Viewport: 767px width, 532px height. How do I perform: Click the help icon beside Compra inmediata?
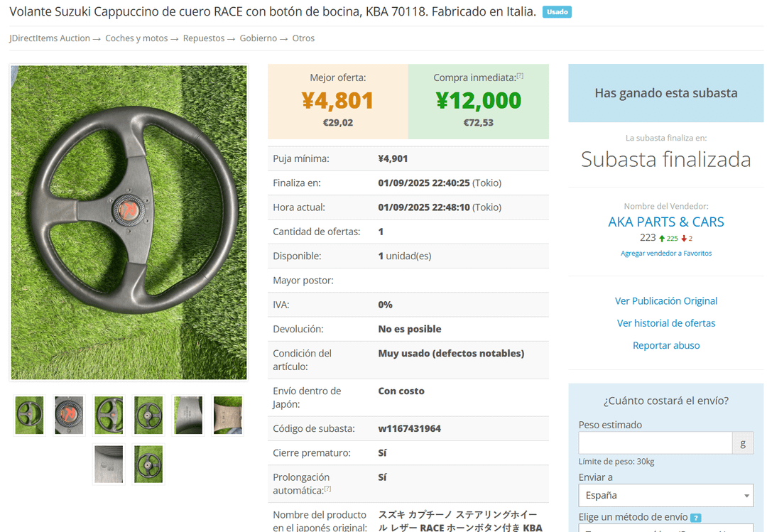click(520, 76)
